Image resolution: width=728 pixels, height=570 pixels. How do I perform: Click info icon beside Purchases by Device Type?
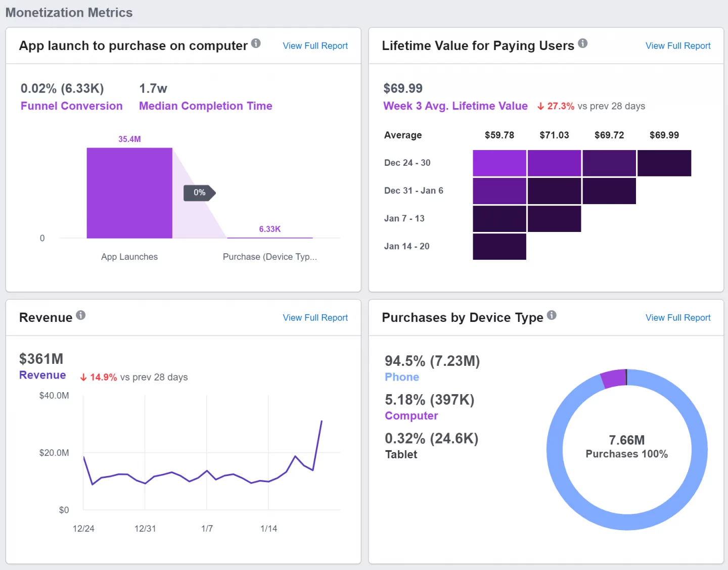552,315
